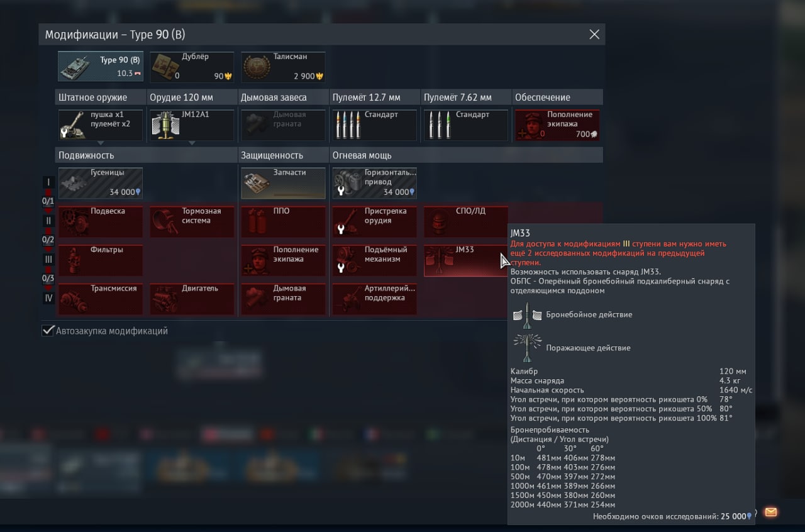Select the JM33 shell modification

(465, 260)
